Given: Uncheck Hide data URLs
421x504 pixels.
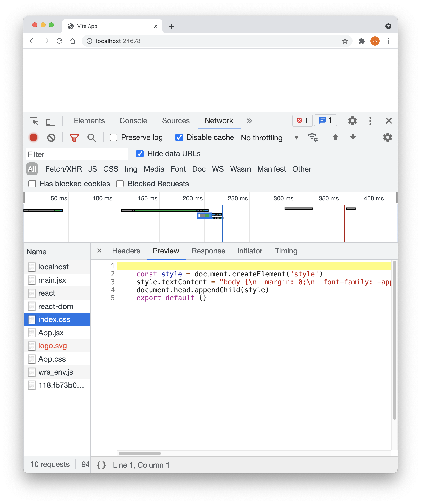Looking at the screenshot, I should pos(140,154).
